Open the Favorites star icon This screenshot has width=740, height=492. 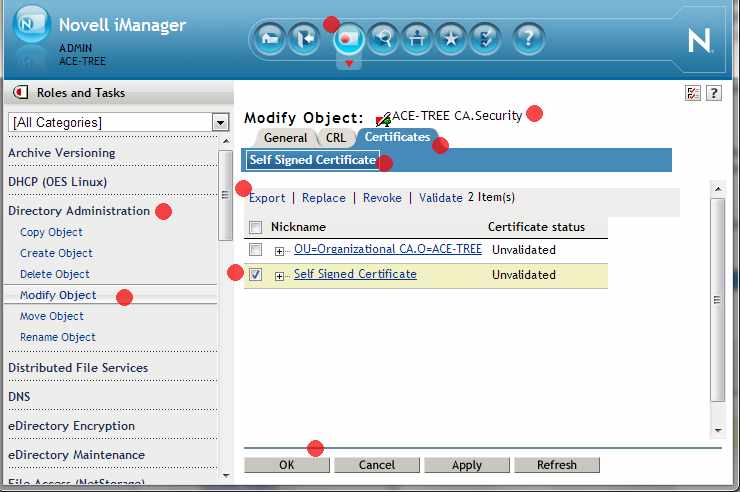[451, 39]
